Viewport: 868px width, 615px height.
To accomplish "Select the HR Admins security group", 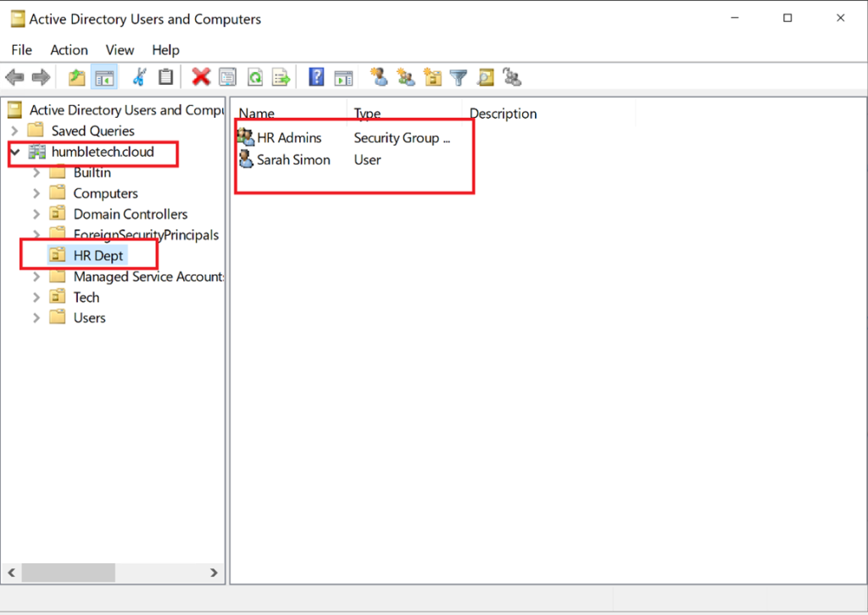I will click(289, 137).
